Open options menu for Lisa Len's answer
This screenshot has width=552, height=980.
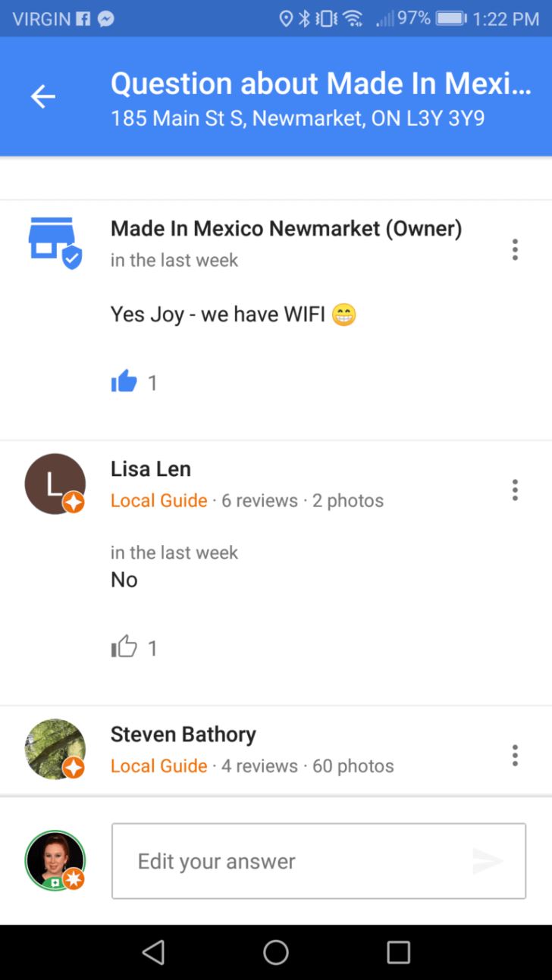[x=515, y=490]
